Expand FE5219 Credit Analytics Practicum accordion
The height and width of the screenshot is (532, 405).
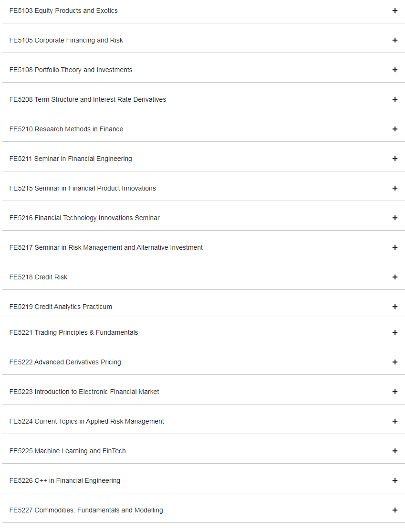(x=395, y=307)
